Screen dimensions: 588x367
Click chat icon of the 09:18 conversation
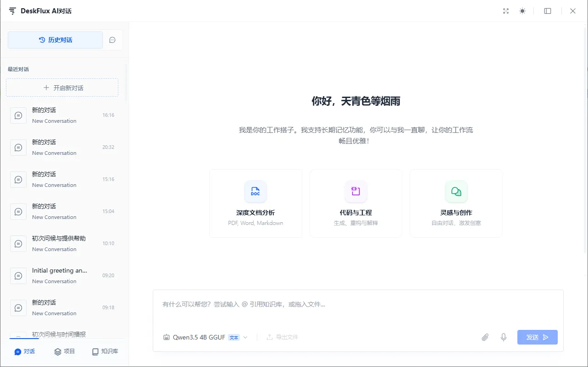18,308
